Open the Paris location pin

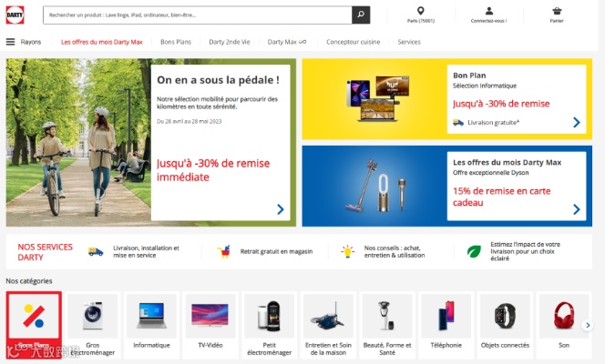tap(421, 11)
